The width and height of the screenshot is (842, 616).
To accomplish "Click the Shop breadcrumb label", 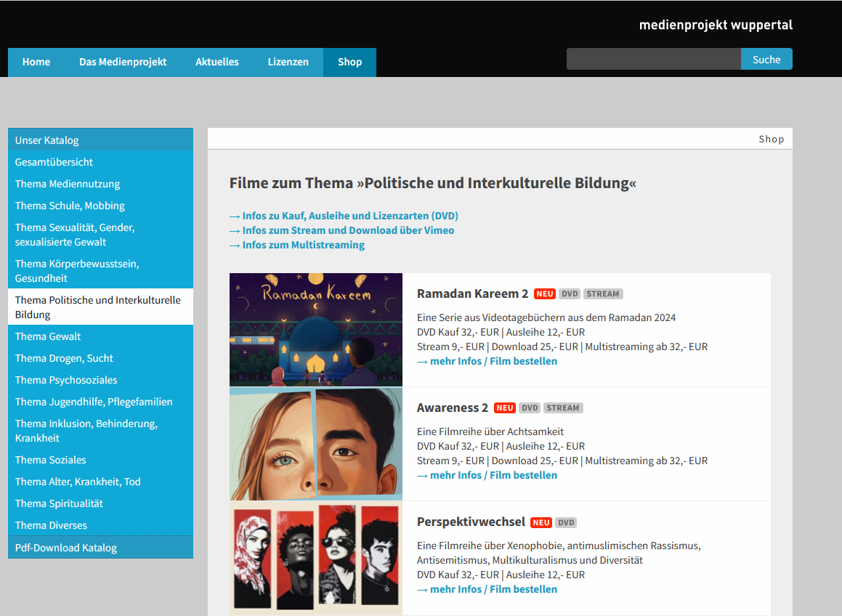I will point(771,139).
